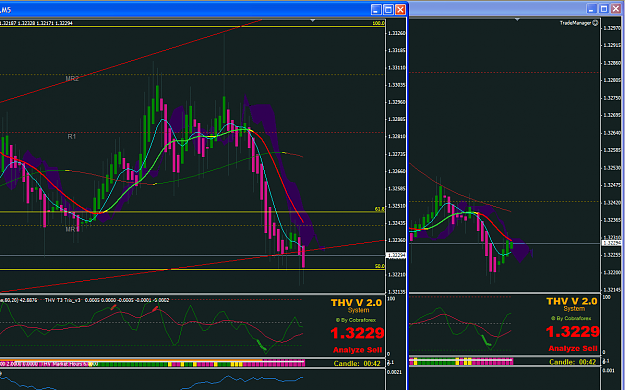The image size is (625, 390).
Task: Minimize the right chart window
Action: tap(591, 9)
